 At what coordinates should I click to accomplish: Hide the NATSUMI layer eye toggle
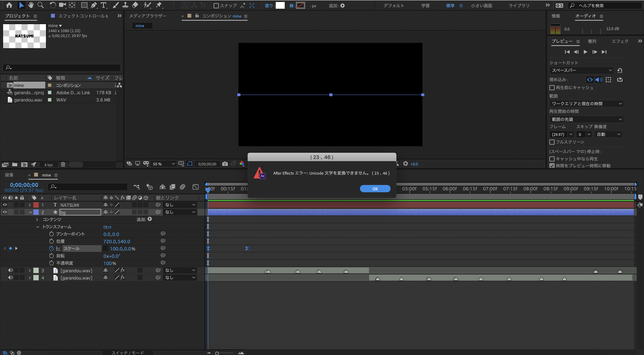5,205
